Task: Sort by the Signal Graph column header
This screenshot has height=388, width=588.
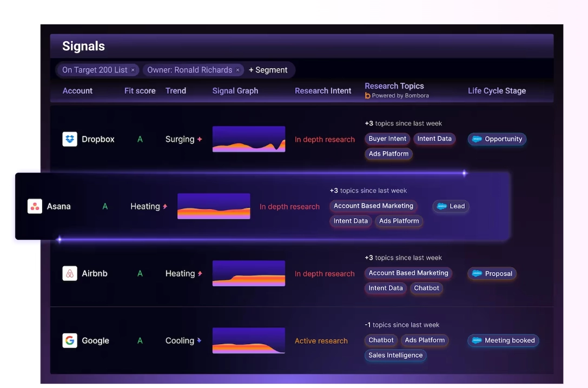Action: click(235, 91)
